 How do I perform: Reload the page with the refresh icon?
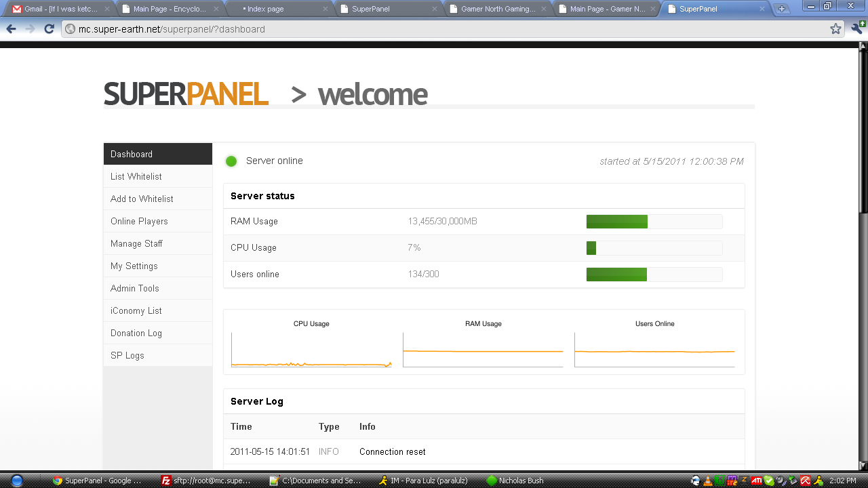click(x=49, y=29)
